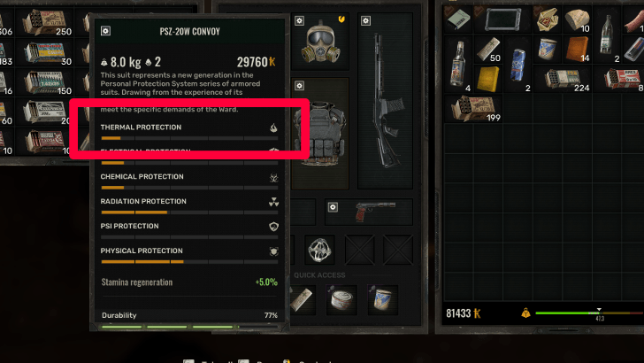Click the carry weight bar in the backpack
Screen dimensions: 644x363
(589, 313)
